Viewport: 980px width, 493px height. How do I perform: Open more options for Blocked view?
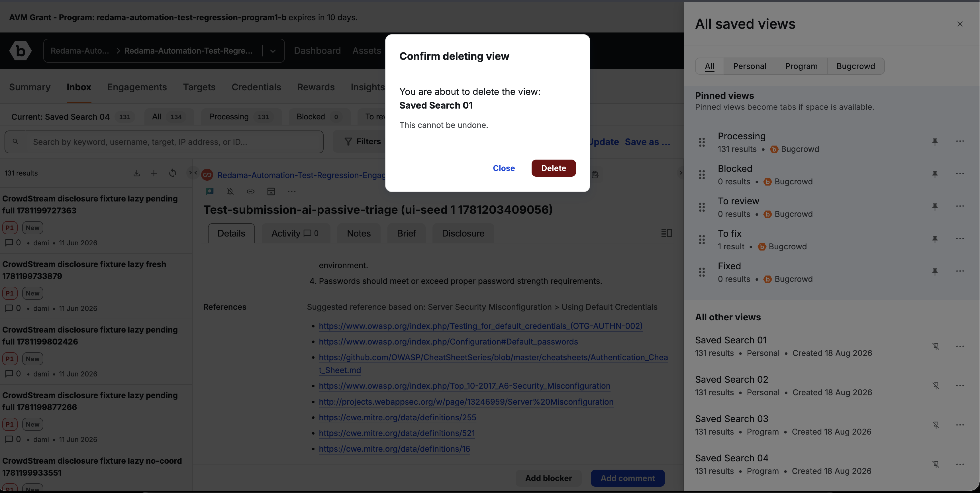(x=960, y=174)
